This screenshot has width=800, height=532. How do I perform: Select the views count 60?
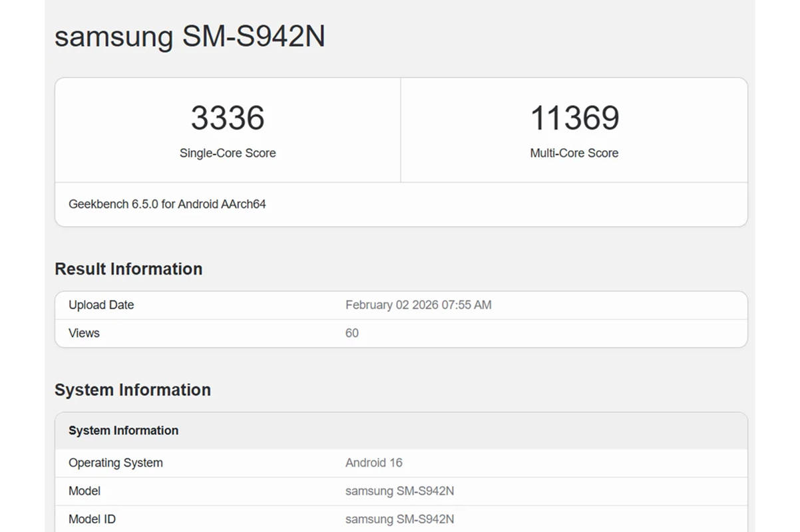coord(352,333)
